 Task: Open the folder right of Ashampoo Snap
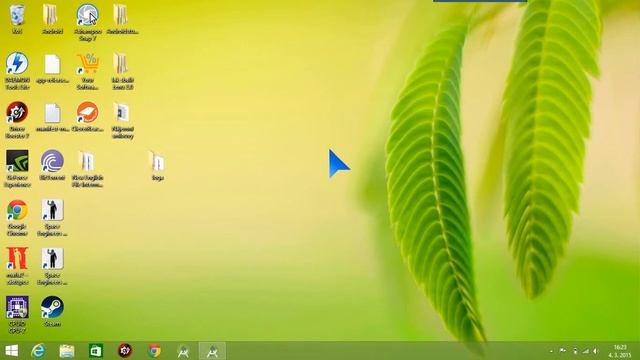click(122, 16)
